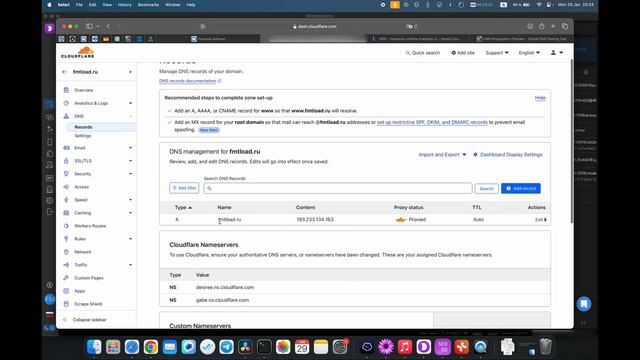Open the Rules sidebar section
The height and width of the screenshot is (360, 640).
point(80,239)
